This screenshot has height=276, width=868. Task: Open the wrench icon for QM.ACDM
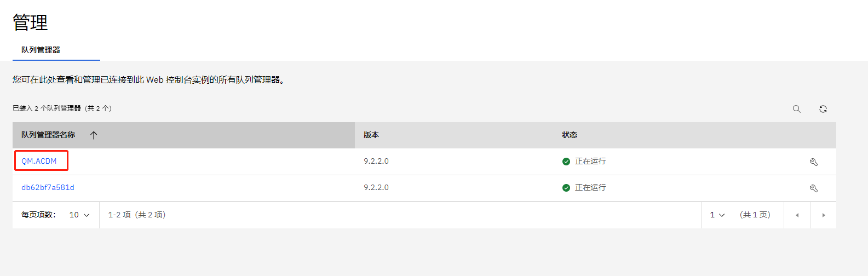point(813,162)
